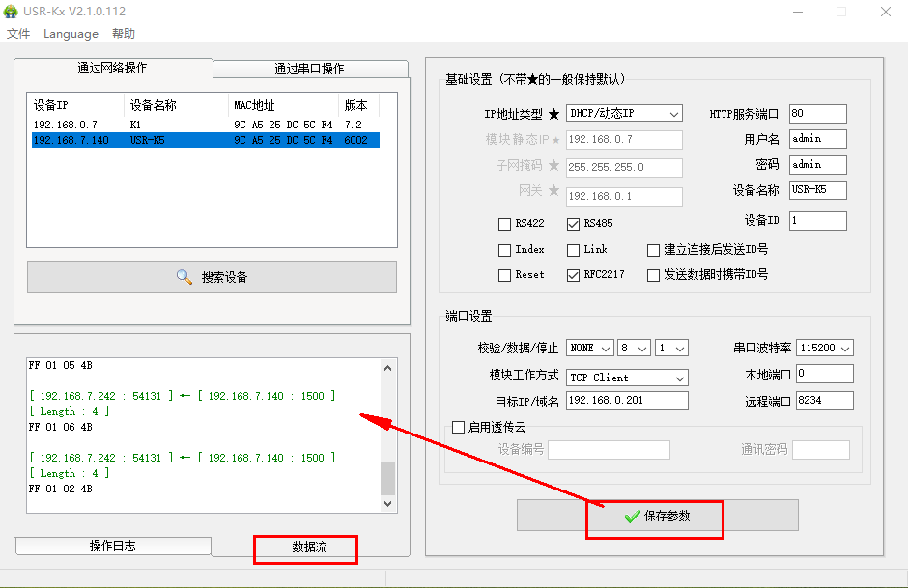Enable the RS422 checkbox

[504, 224]
